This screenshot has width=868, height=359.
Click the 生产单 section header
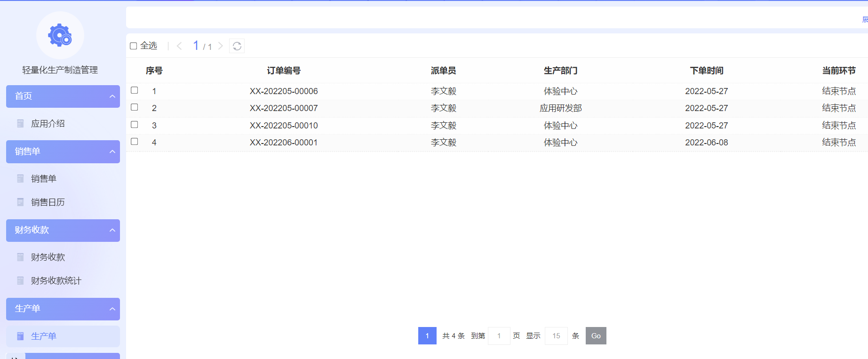pyautogui.click(x=63, y=309)
